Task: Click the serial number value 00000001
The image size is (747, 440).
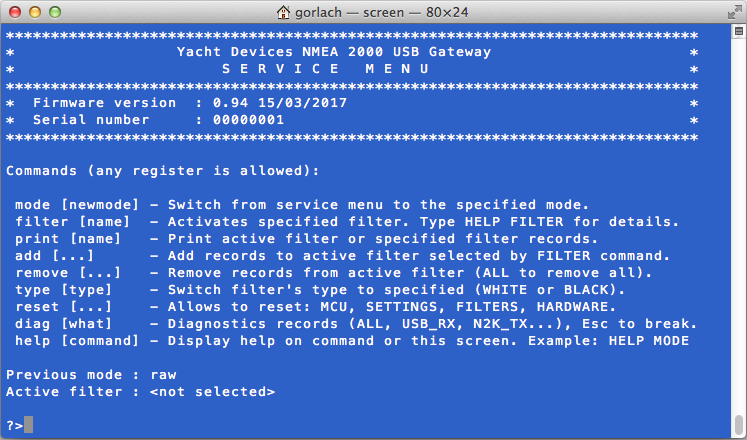Action: coord(240,119)
